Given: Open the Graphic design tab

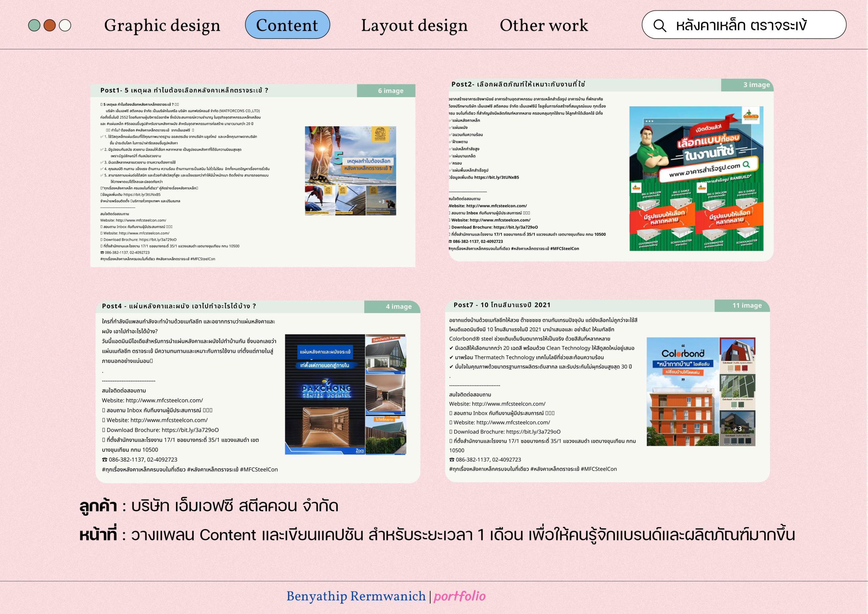Looking at the screenshot, I should coord(162,25).
